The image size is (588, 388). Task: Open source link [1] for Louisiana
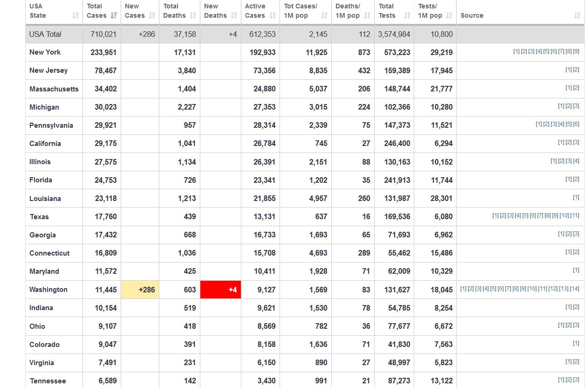pyautogui.click(x=576, y=197)
